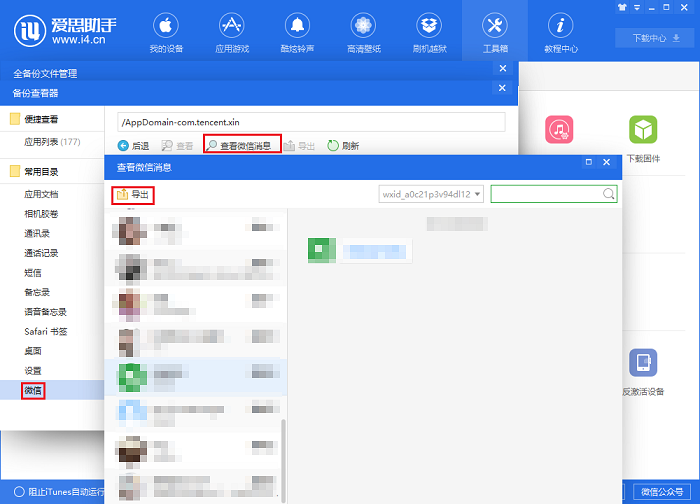Open the title bar dropdown menu icon
This screenshot has width=700, height=504.
637,7
